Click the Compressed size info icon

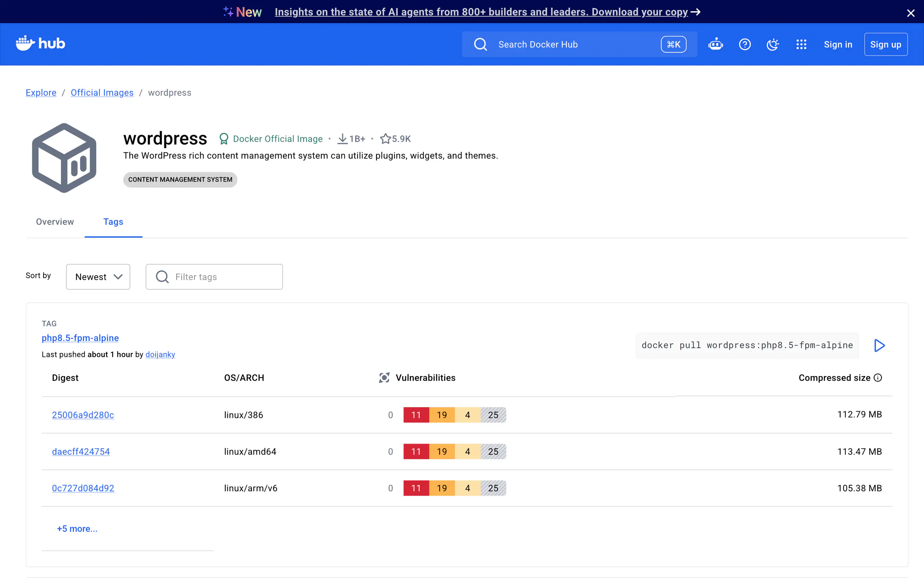coord(878,378)
